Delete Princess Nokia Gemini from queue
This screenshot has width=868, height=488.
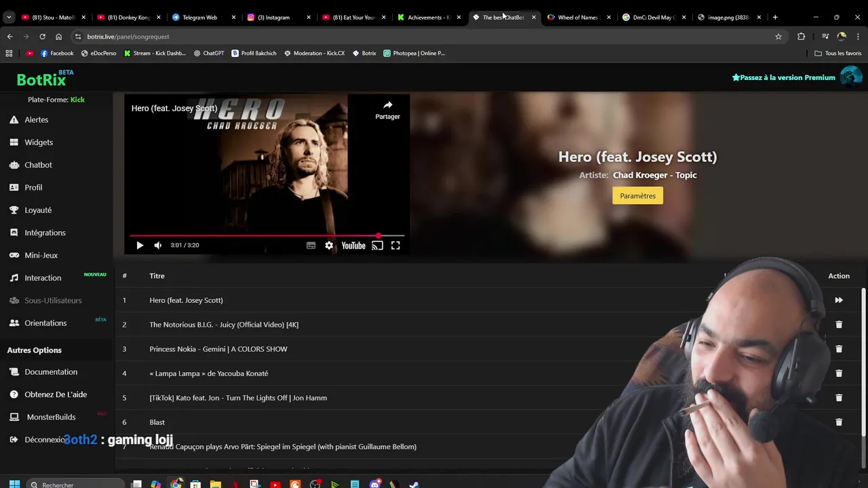[x=839, y=349]
